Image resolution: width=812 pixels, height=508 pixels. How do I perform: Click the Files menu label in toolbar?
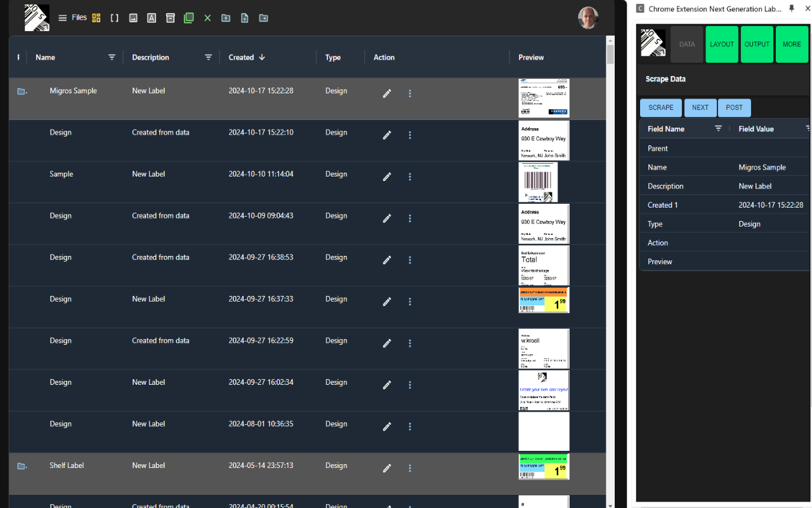(x=79, y=18)
